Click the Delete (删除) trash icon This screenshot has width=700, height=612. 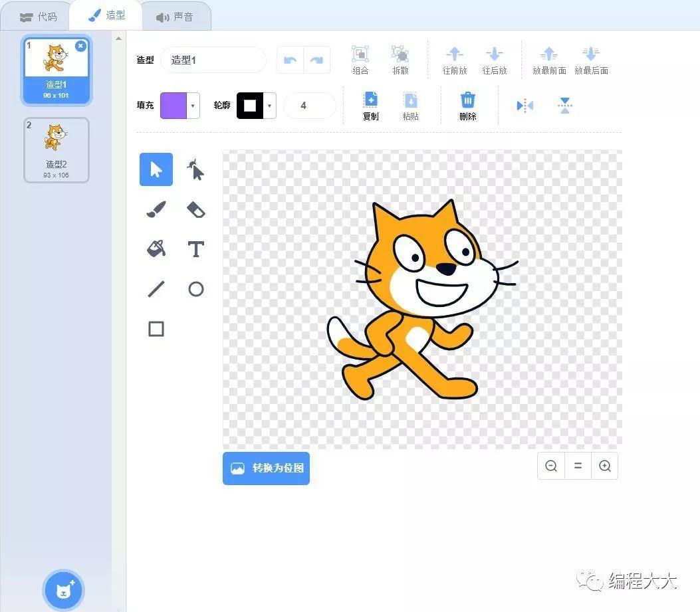coord(467,106)
